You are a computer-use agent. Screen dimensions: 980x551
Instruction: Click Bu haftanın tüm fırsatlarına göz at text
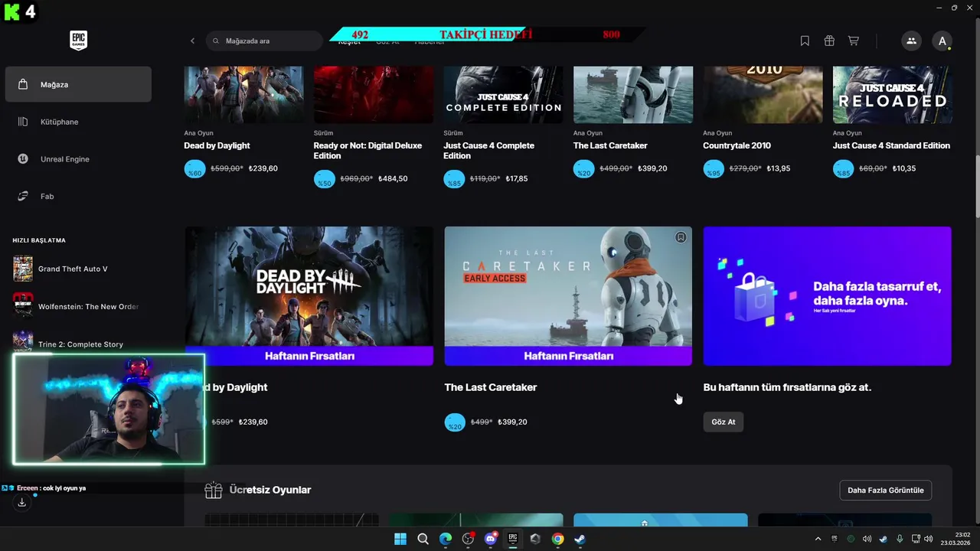tap(787, 387)
